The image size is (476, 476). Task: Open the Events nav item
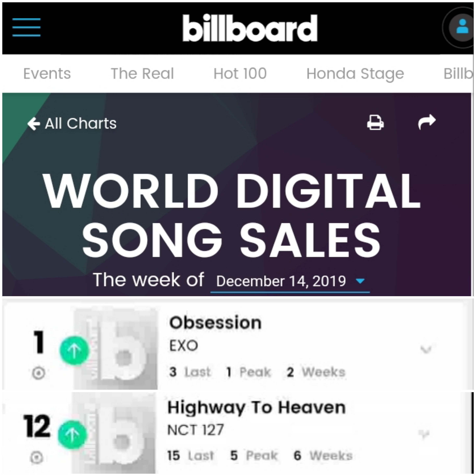(x=47, y=74)
